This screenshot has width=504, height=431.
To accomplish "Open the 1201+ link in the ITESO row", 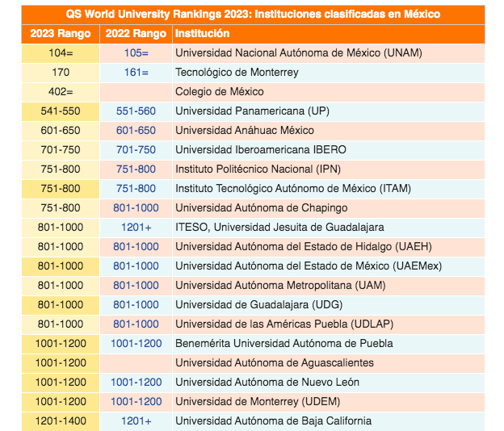I will [x=136, y=228].
